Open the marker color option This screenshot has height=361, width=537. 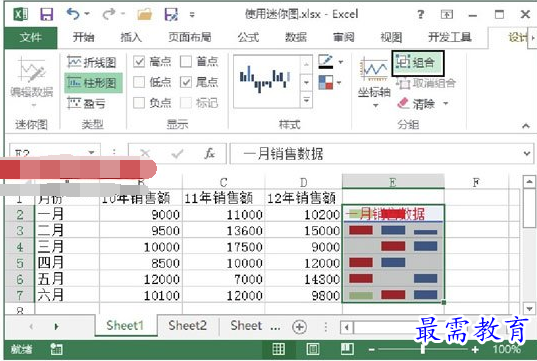(326, 83)
